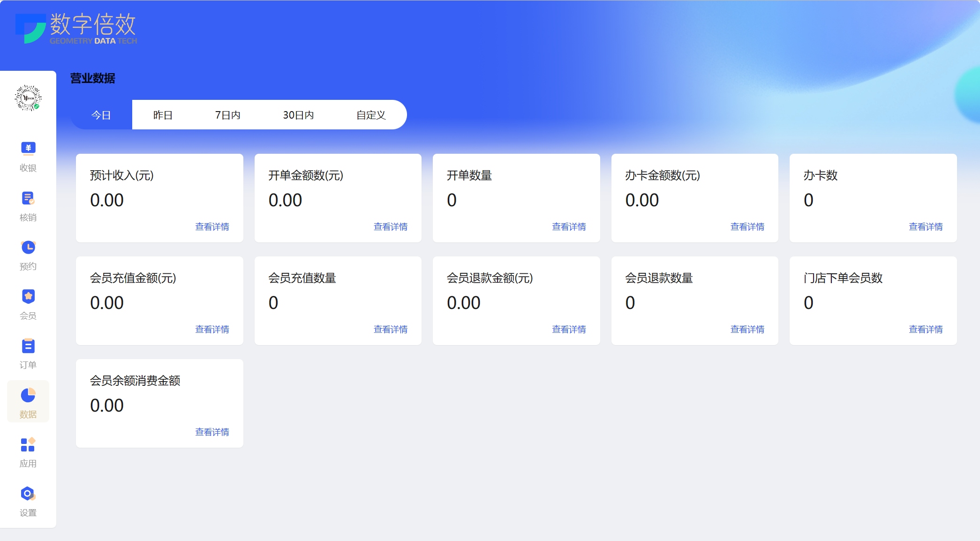Select the 数据 pie chart icon

coord(28,395)
